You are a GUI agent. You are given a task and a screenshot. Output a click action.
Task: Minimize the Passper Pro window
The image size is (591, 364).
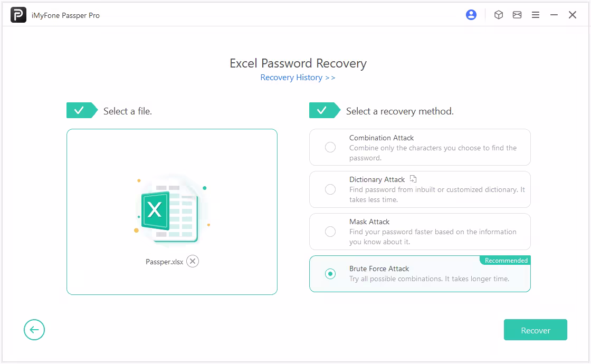click(x=554, y=15)
